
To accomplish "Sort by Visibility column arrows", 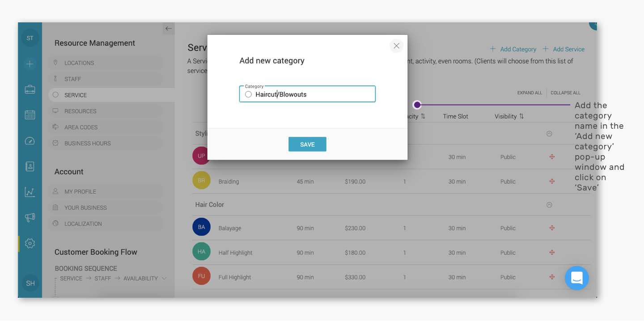I will coord(521,116).
